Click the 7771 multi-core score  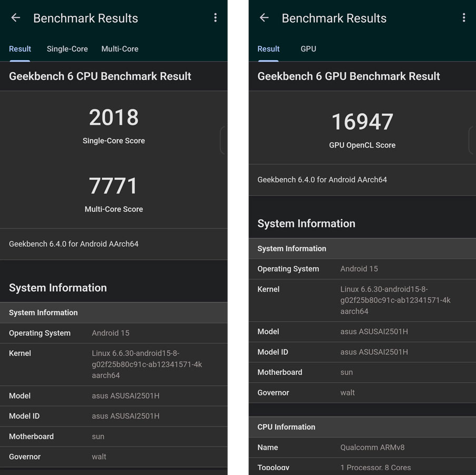click(113, 186)
